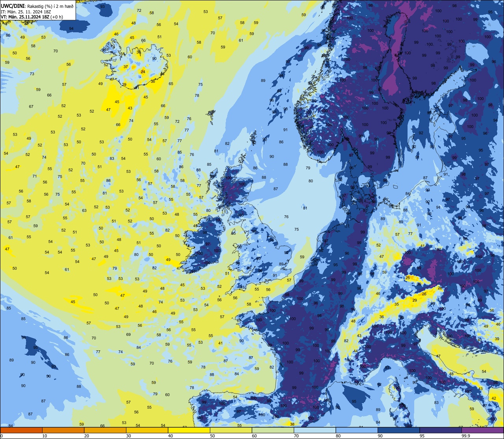504x439 pixels.
Task: Click the legend color between 10 and 20
Action: pyautogui.click(x=63, y=430)
